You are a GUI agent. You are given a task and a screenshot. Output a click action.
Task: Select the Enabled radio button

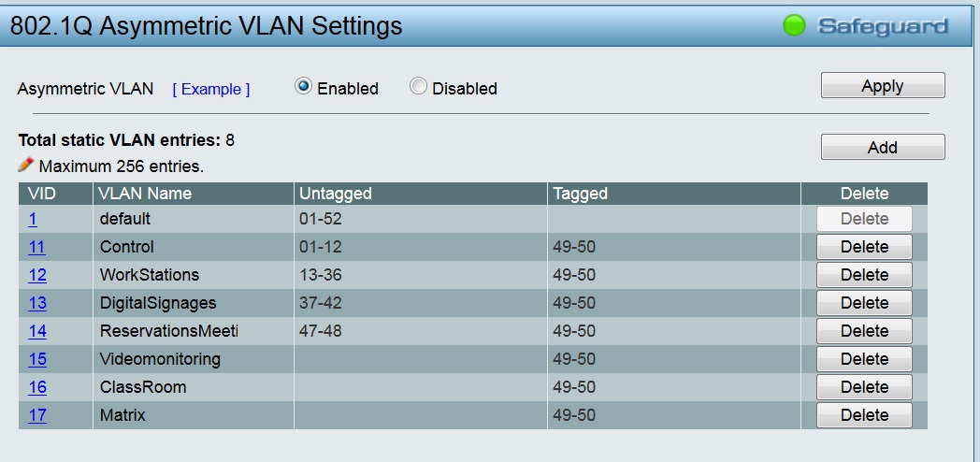303,87
